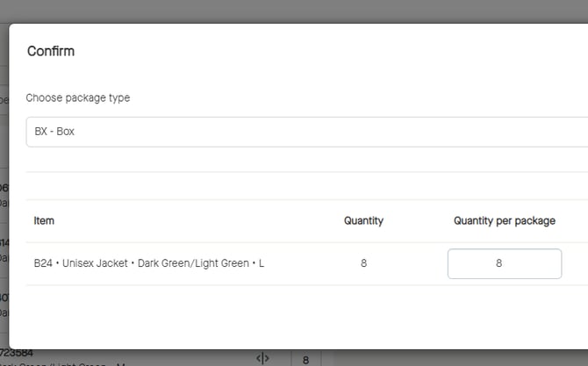The image size is (588, 366).
Task: Click the Choose package type label
Action: [x=78, y=97]
